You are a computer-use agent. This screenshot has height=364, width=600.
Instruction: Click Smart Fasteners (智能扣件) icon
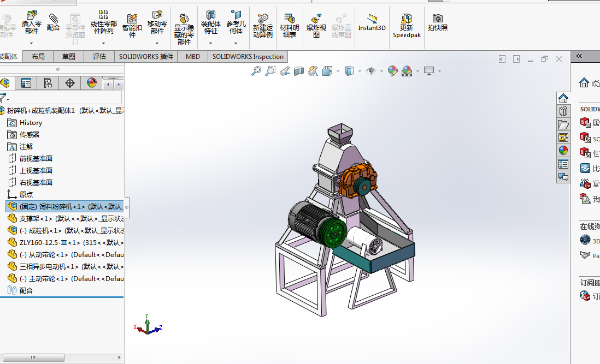click(132, 25)
